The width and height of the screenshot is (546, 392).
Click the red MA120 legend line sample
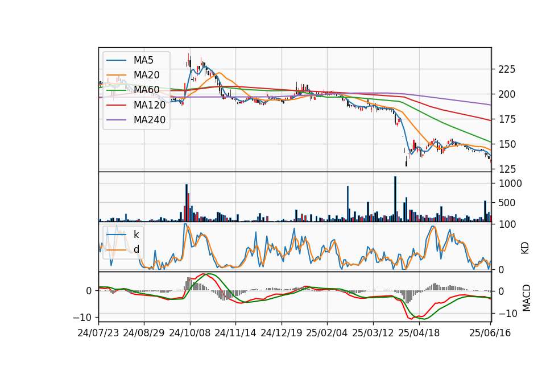(x=116, y=105)
